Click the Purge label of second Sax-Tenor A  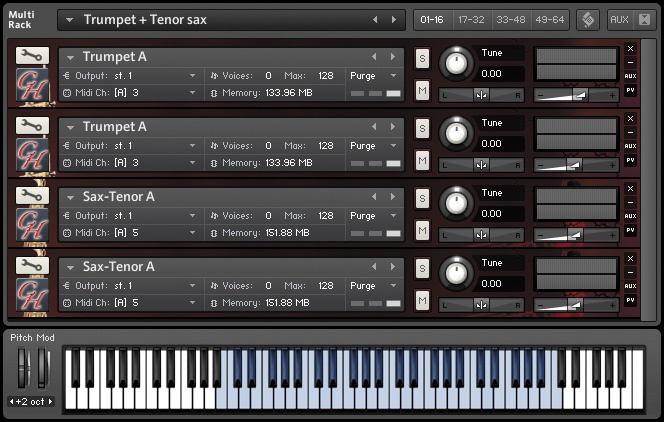point(362,286)
